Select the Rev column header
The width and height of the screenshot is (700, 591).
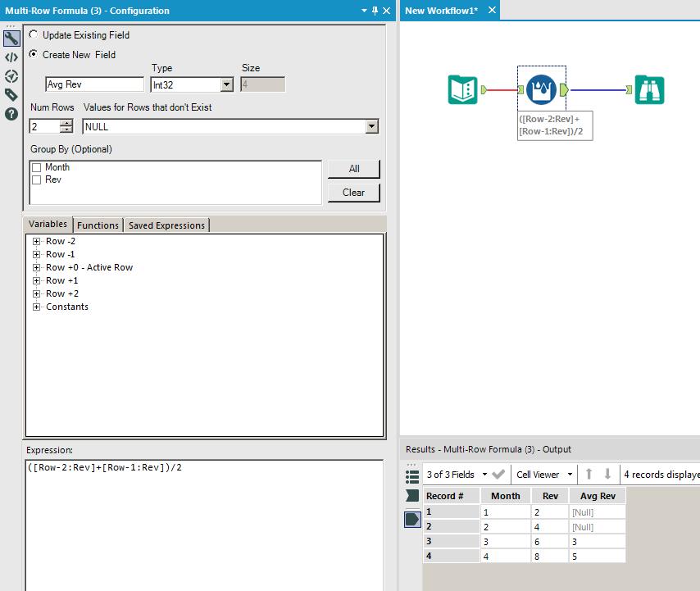550,496
